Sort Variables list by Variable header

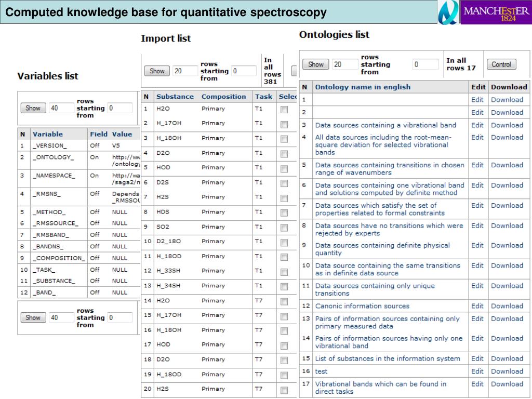tap(48, 134)
